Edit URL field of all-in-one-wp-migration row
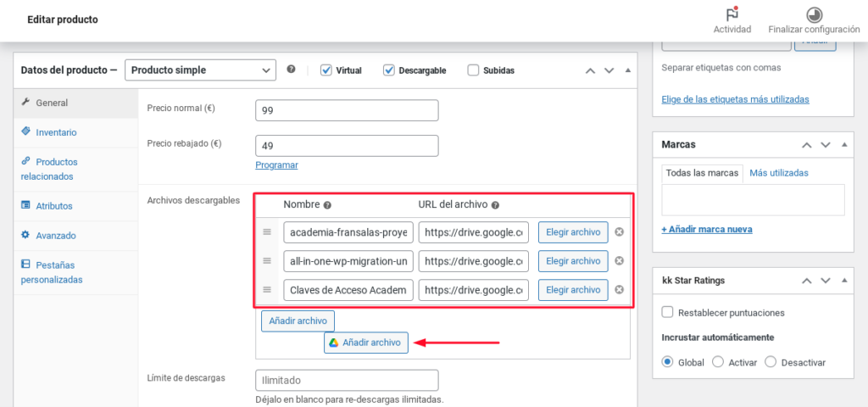Image resolution: width=868 pixels, height=407 pixels. (x=474, y=261)
